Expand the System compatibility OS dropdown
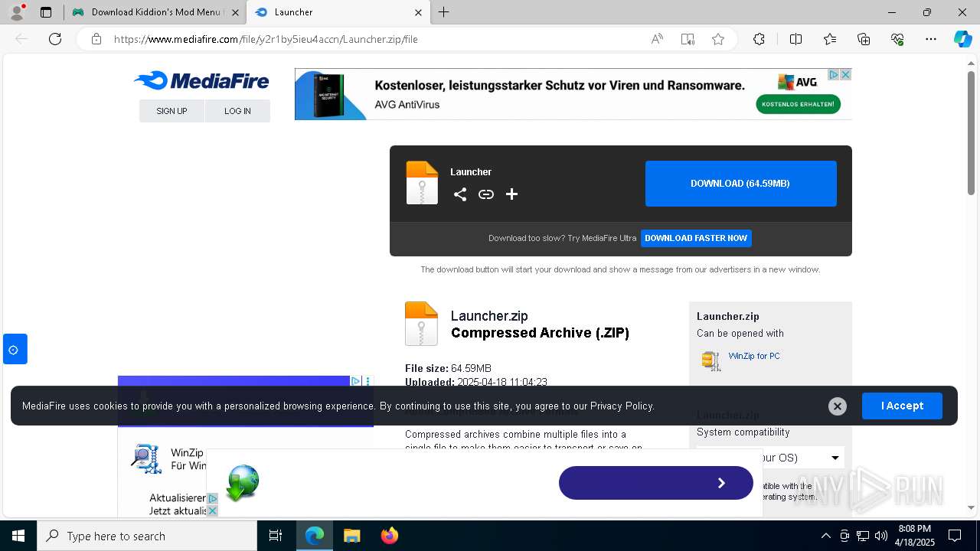 point(769,458)
